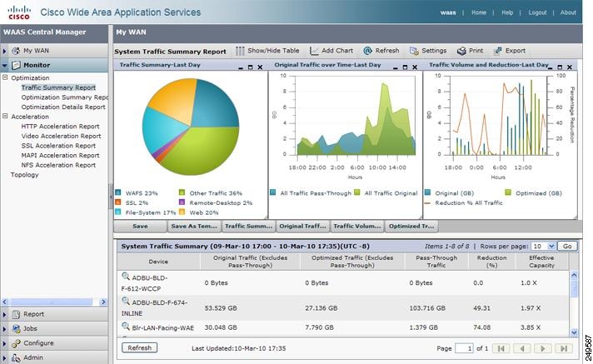
Task: Click the Help link
Action: click(x=507, y=12)
